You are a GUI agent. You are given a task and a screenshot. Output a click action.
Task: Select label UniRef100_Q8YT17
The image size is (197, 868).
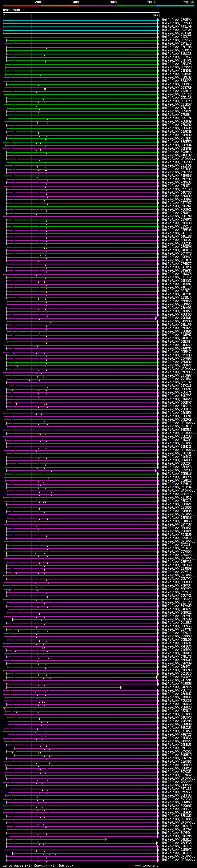click(176, 94)
